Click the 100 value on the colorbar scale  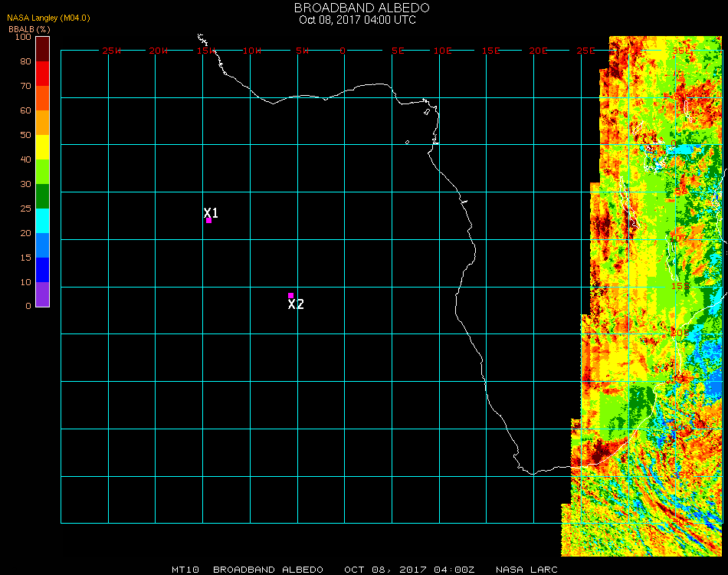click(x=23, y=37)
